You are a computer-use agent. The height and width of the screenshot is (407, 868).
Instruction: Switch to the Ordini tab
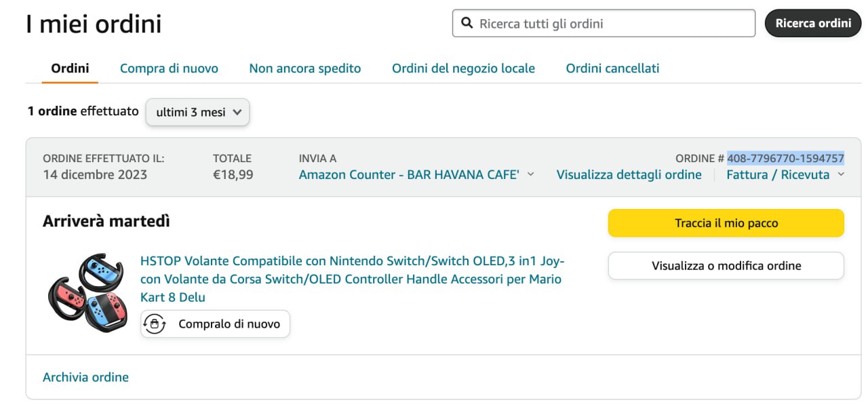coord(70,69)
